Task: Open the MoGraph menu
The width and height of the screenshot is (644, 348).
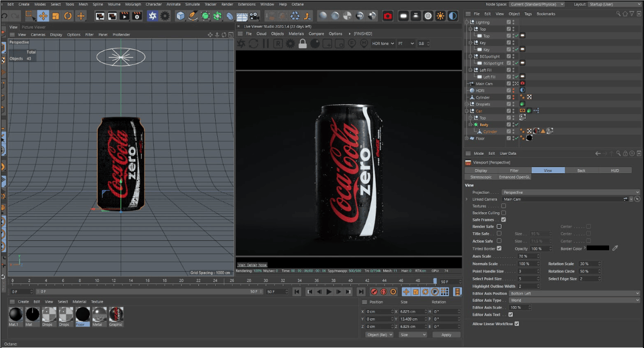Action: [x=133, y=4]
